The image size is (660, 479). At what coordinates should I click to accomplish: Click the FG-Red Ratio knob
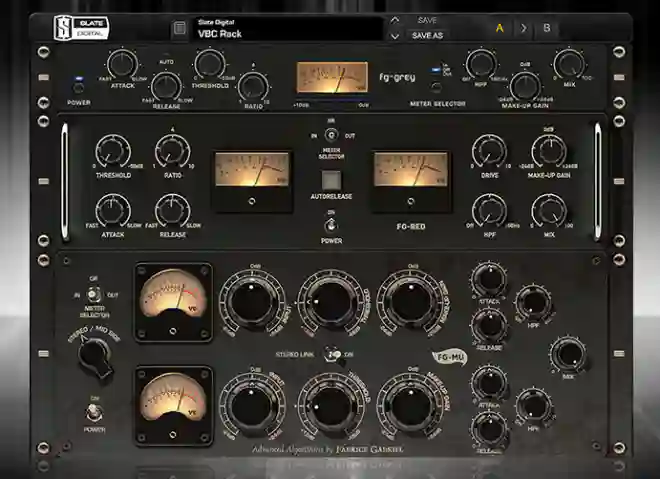(173, 152)
